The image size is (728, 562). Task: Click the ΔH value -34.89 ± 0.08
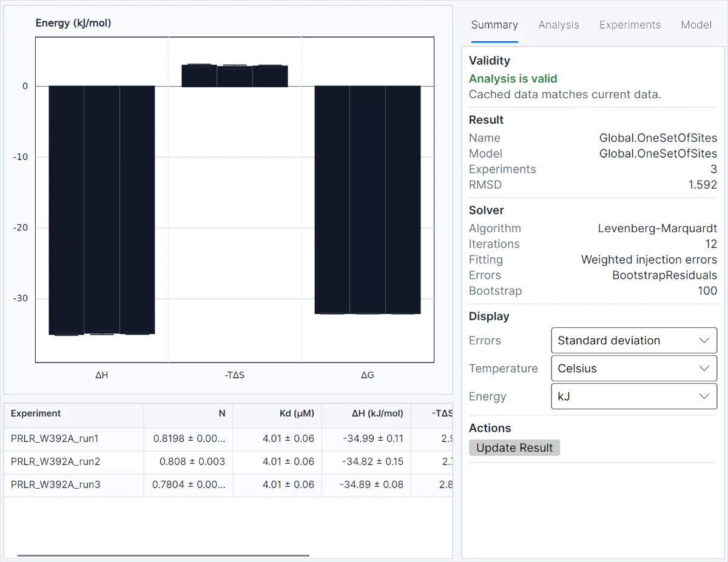click(372, 484)
